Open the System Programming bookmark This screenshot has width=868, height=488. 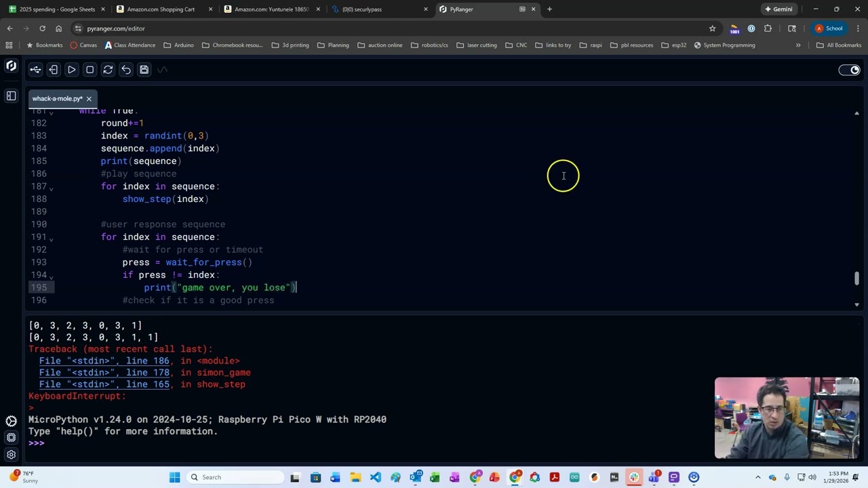(x=724, y=45)
